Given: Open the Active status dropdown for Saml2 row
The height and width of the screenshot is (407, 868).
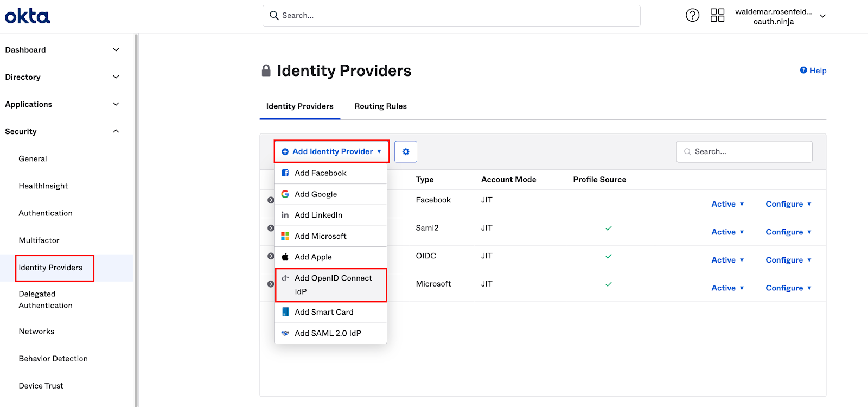Looking at the screenshot, I should (x=727, y=232).
